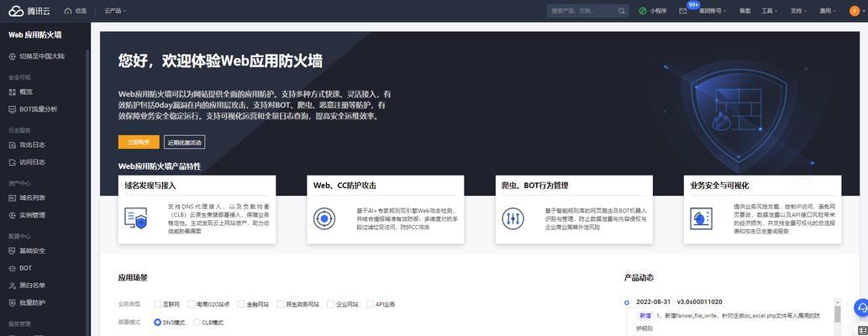
Task: Open the arrow beside the user avatar
Action: coord(864,11)
